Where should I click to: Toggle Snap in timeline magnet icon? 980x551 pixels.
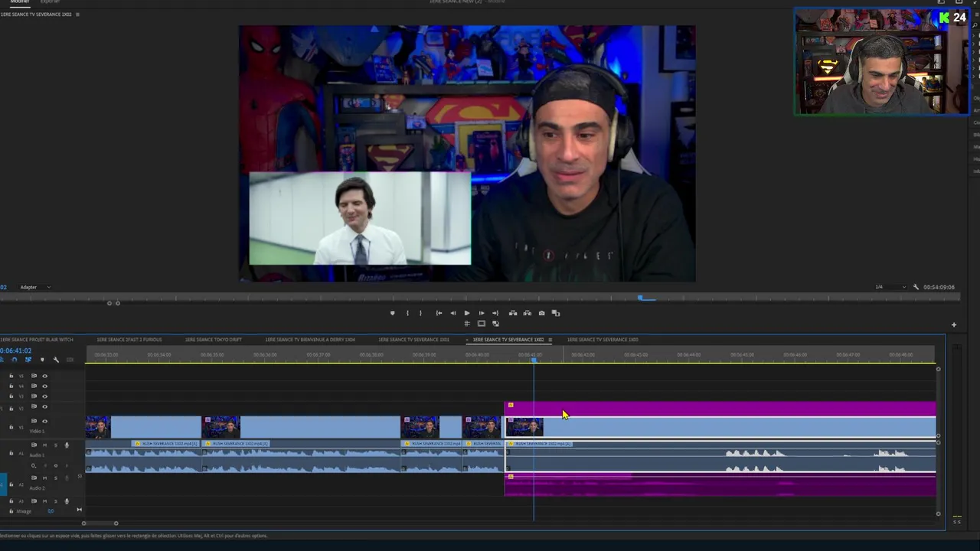15,360
